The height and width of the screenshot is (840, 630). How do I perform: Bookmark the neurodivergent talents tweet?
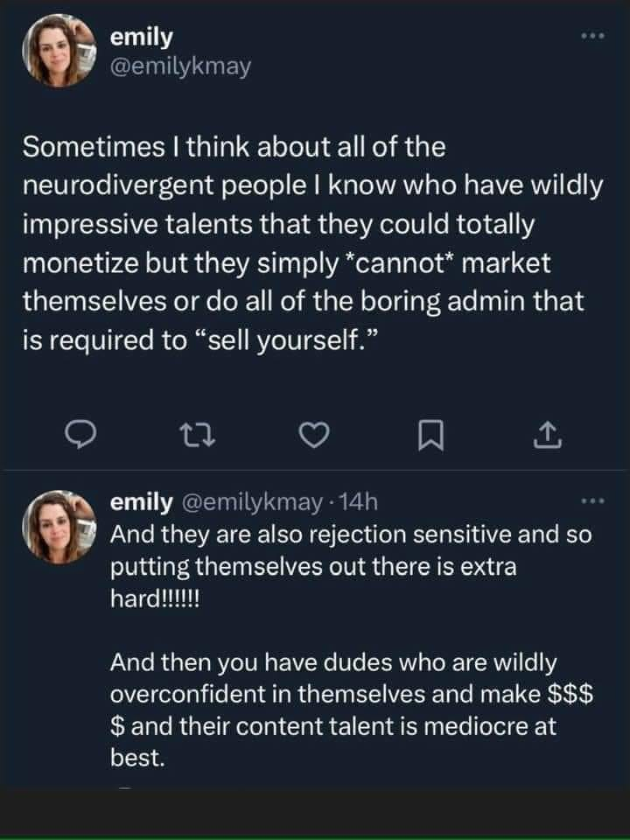point(430,435)
